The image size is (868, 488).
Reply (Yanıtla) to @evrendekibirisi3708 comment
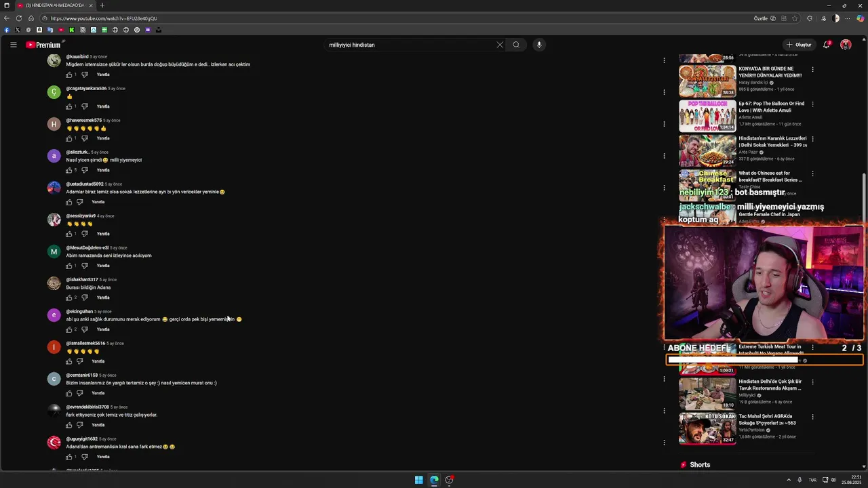[98, 425]
